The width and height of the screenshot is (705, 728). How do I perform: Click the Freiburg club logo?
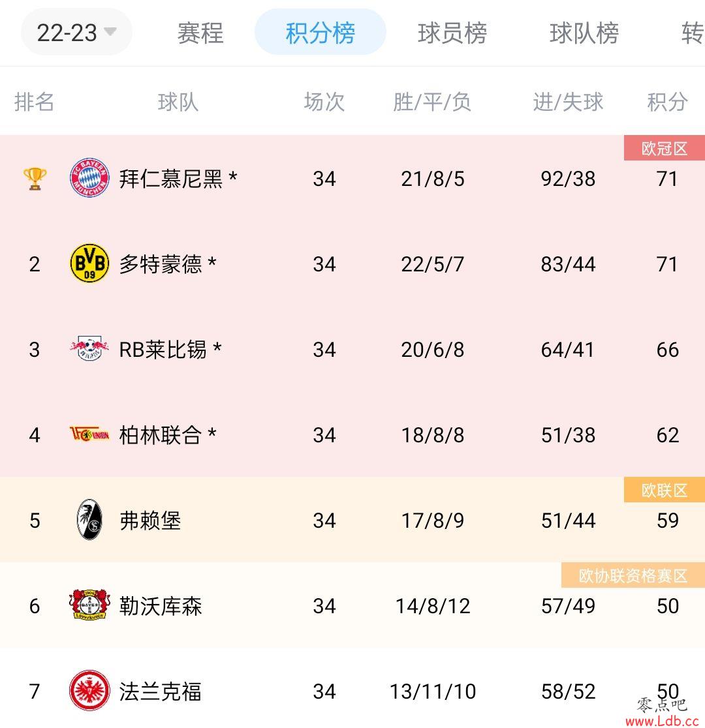(x=89, y=519)
